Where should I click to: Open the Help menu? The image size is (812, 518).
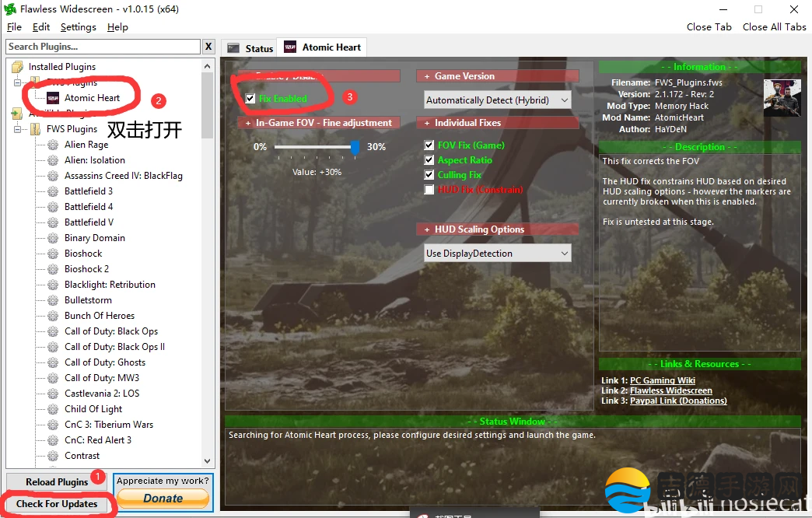pyautogui.click(x=117, y=27)
